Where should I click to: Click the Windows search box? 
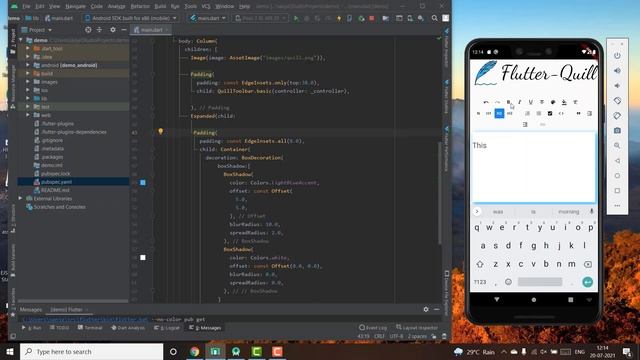(x=91, y=351)
